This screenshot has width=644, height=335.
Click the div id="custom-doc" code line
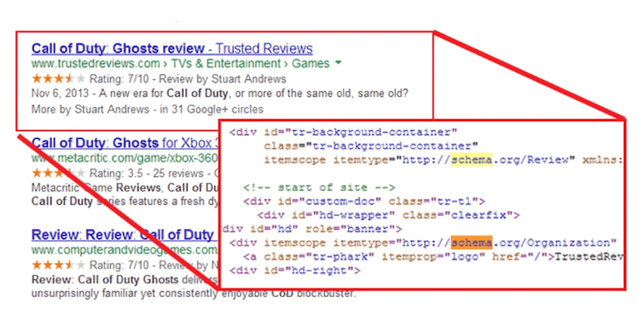tap(364, 201)
